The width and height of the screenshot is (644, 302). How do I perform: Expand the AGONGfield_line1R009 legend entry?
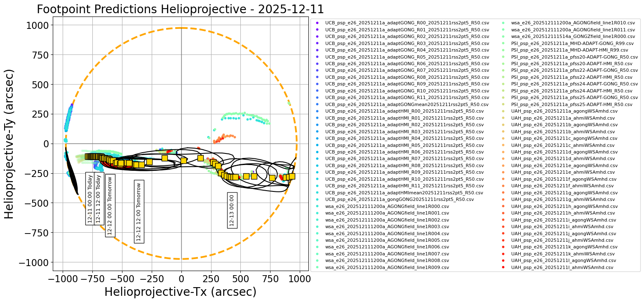317,267
